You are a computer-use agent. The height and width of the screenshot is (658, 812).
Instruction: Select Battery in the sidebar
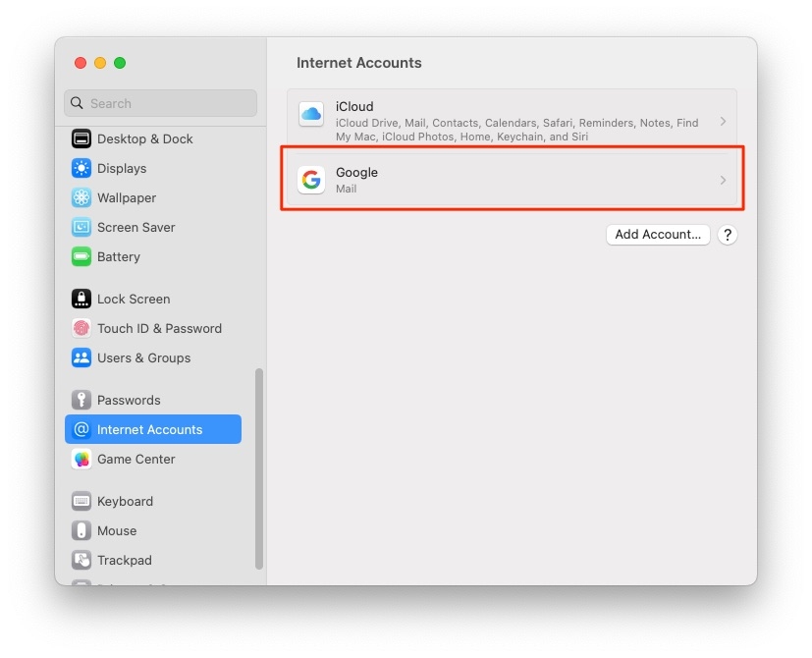click(119, 256)
